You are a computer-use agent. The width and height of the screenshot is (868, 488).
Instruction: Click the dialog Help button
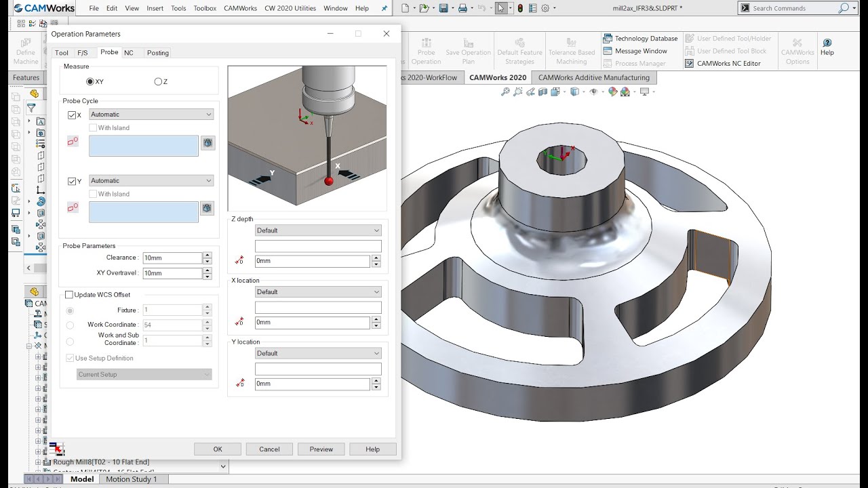(x=373, y=449)
